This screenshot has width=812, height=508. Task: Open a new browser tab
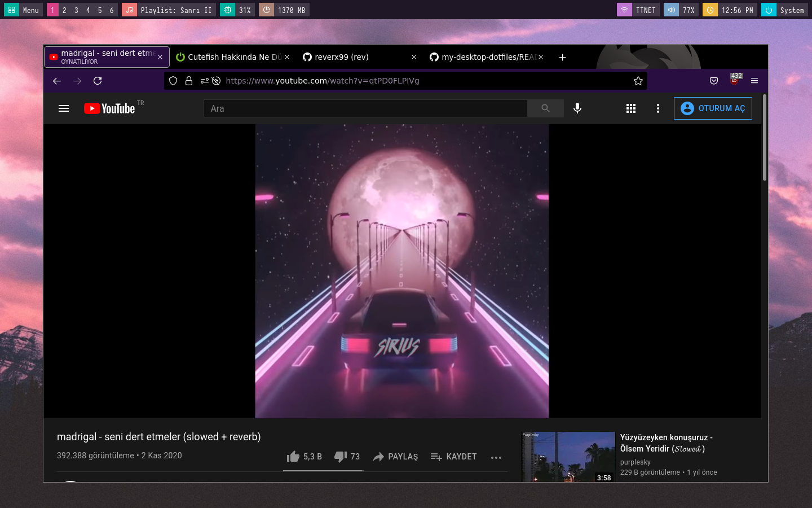pyautogui.click(x=562, y=57)
